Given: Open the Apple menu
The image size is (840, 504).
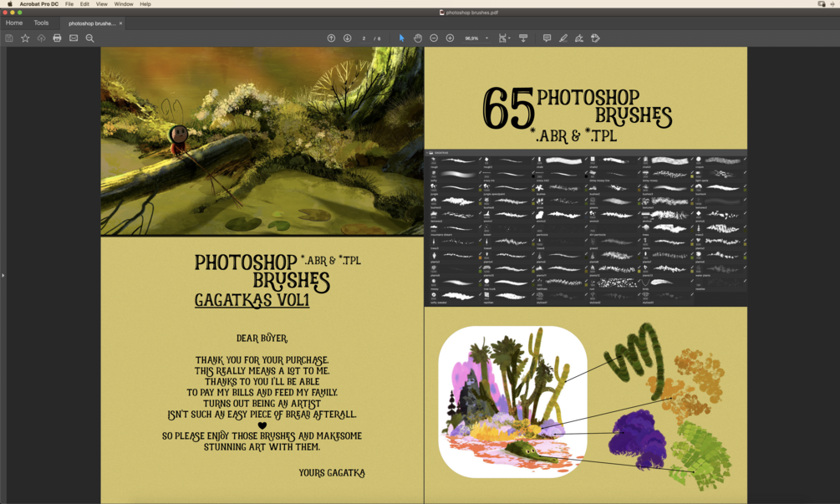Looking at the screenshot, I should pos(9,3).
